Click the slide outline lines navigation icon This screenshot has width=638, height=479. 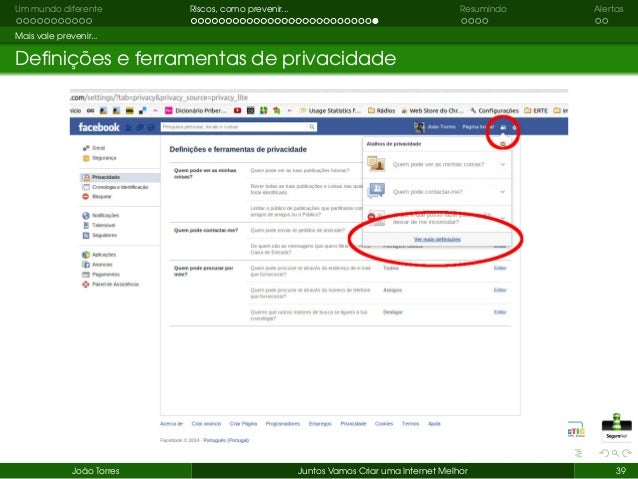[x=579, y=453]
